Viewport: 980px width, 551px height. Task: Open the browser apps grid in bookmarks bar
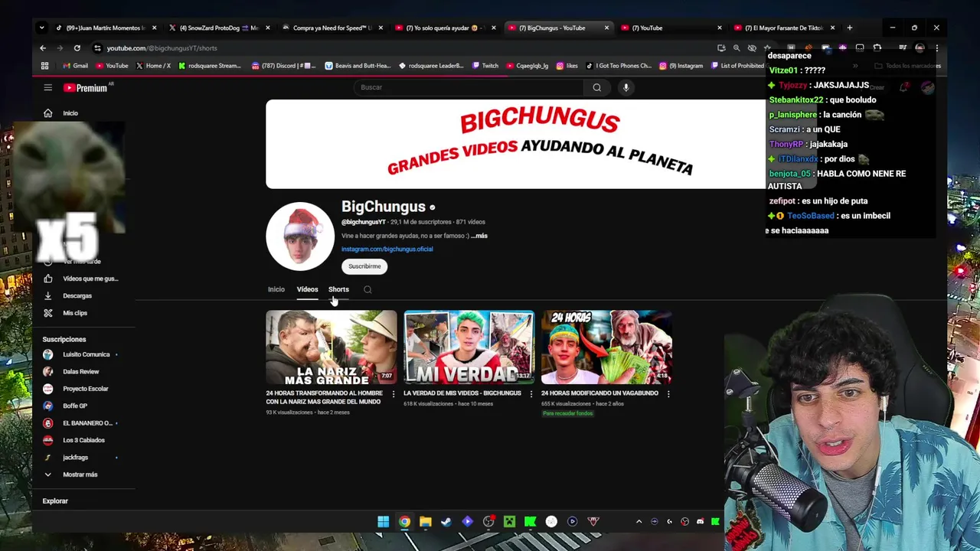pyautogui.click(x=45, y=66)
